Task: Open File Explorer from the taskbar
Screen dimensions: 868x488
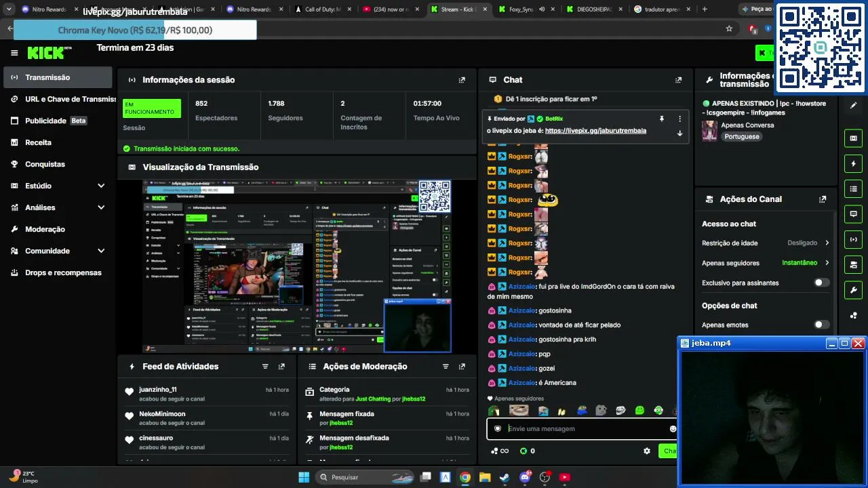Action: pos(485,477)
